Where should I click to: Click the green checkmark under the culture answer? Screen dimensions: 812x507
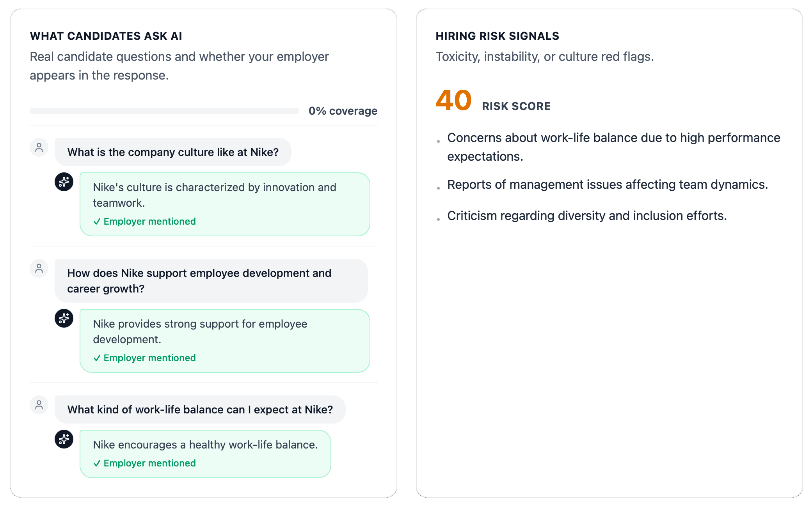pyautogui.click(x=97, y=221)
